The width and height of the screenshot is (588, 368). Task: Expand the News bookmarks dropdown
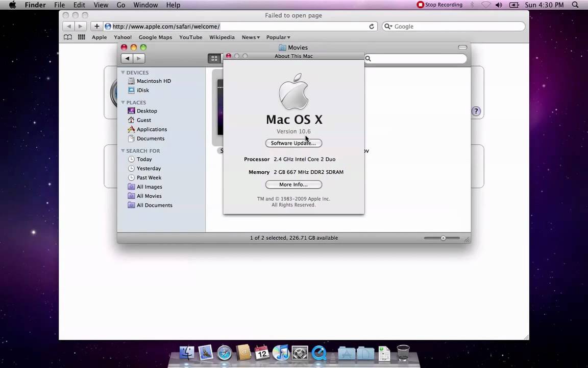(251, 37)
